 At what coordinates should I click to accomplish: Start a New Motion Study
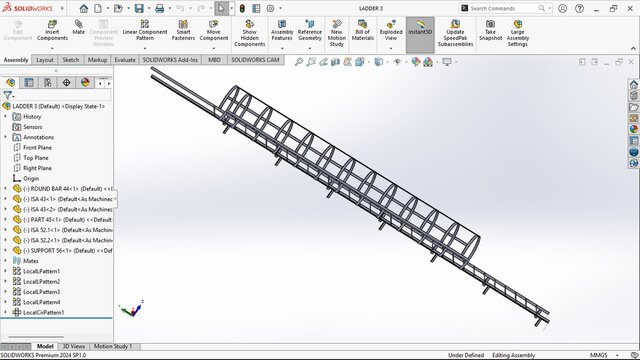tap(337, 33)
